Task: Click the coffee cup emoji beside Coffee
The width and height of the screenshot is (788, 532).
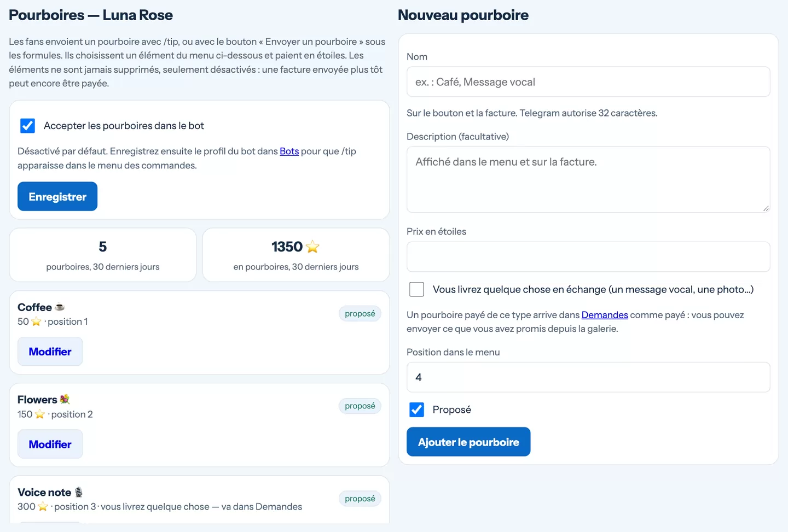Action: (60, 307)
